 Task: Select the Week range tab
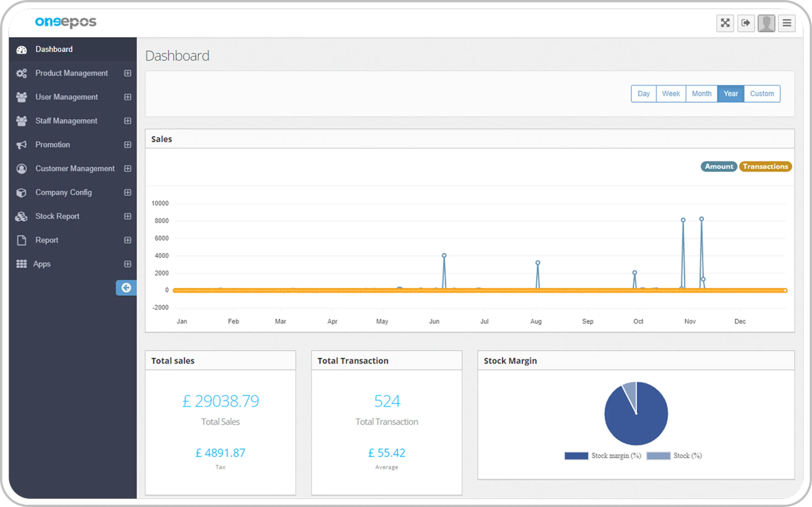coord(671,94)
